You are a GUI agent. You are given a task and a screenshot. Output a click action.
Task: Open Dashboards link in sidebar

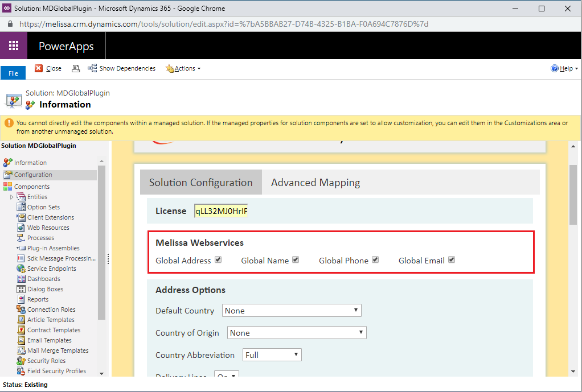click(44, 279)
